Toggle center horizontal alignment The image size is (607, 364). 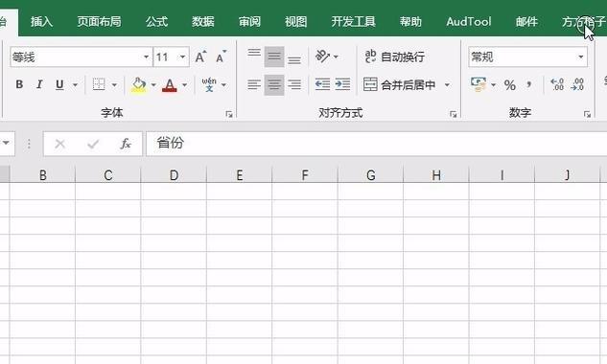point(274,84)
